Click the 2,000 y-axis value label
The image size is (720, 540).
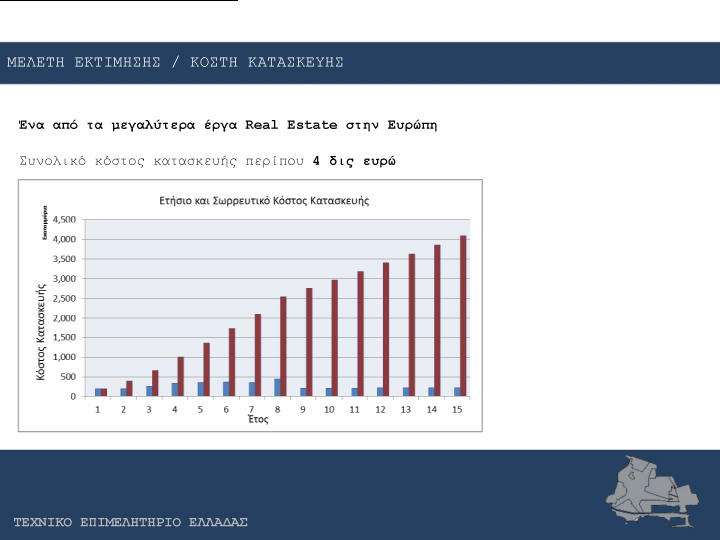pos(64,318)
